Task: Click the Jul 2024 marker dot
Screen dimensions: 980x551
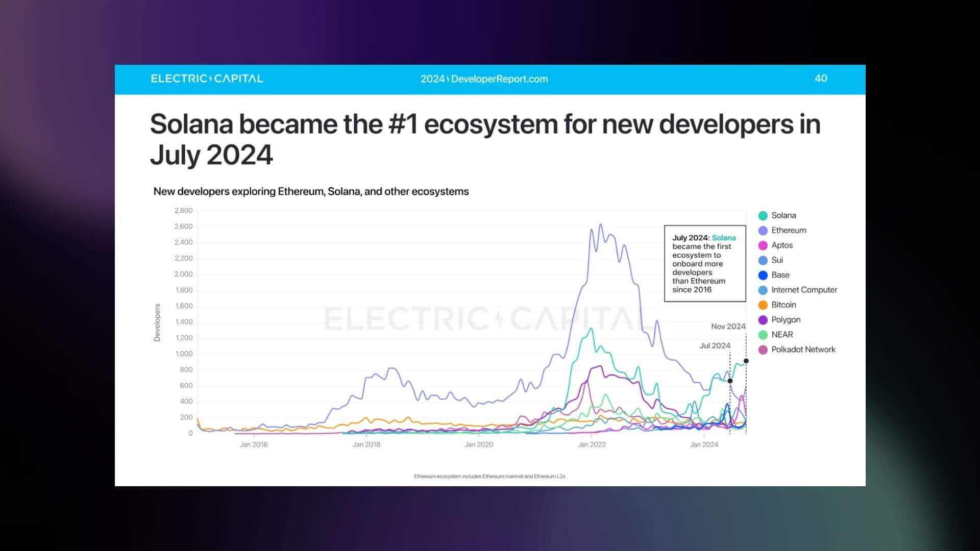Action: point(730,381)
